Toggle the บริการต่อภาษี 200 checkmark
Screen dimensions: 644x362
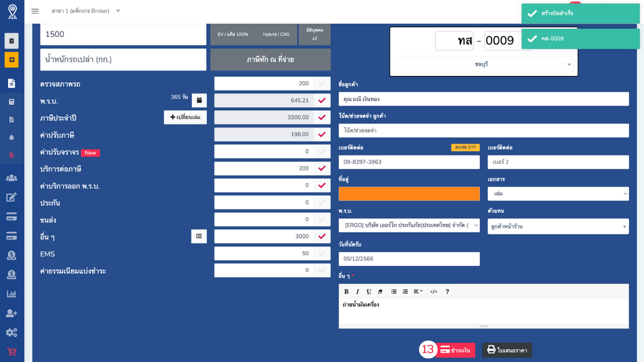point(322,168)
